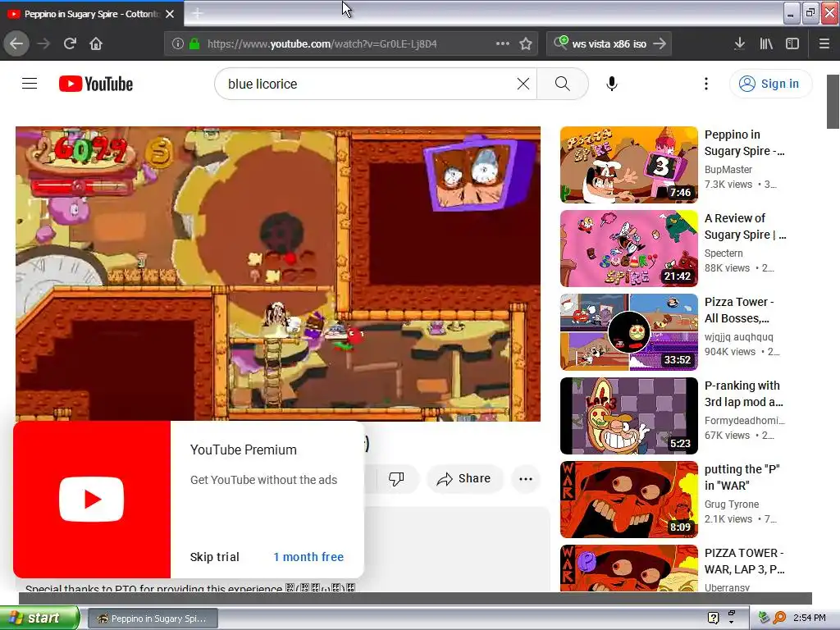Clear the YouTube search text with X
This screenshot has width=840, height=630.
click(523, 84)
